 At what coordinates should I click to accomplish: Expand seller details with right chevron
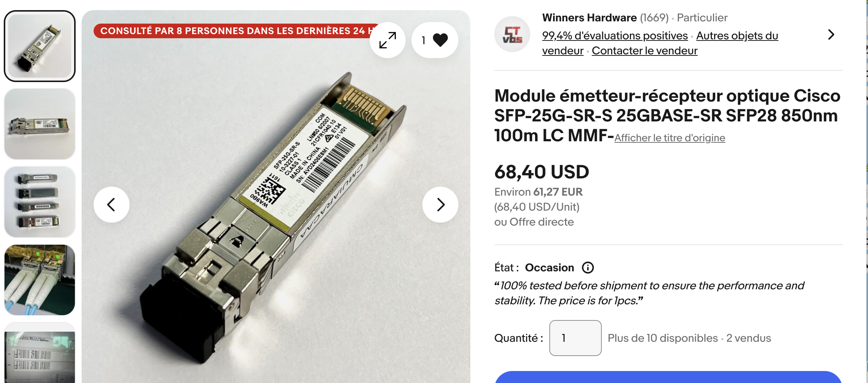pyautogui.click(x=831, y=34)
